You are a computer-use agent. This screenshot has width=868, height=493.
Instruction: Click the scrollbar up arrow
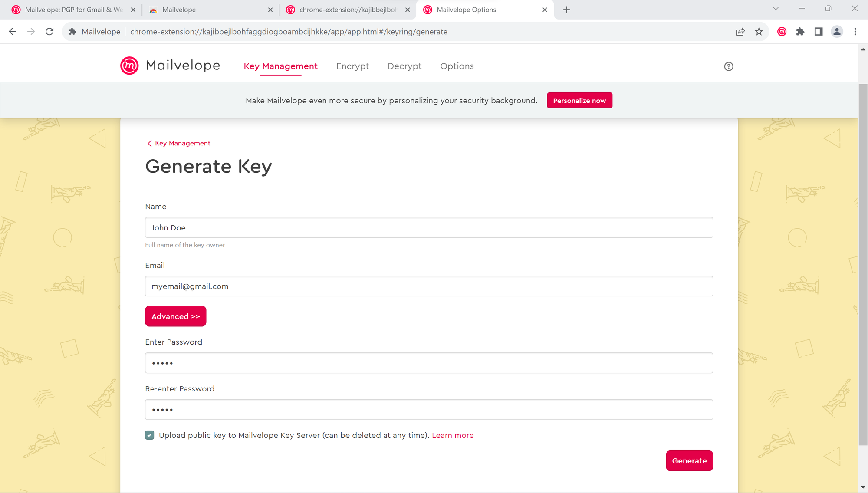click(x=863, y=49)
